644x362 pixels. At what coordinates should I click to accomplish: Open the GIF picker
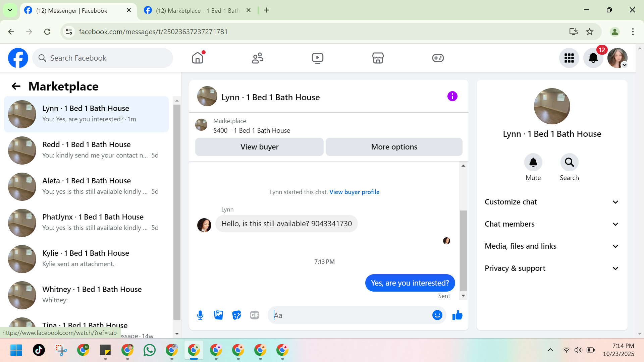pos(255,315)
